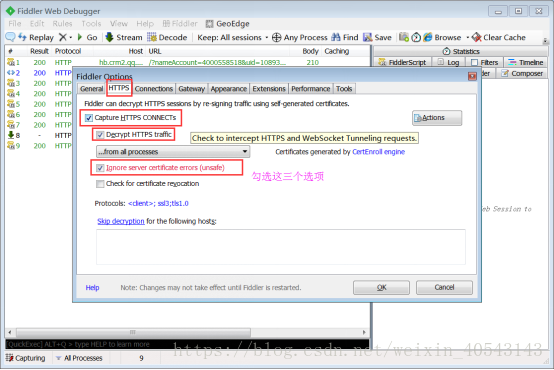Click the QuickExec command box
This screenshot has width=554, height=370.
[187, 345]
